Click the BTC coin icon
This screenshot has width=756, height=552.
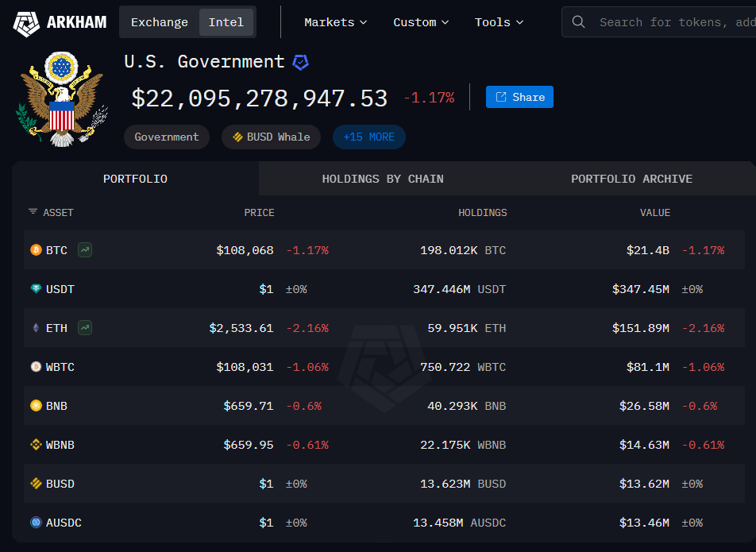click(x=37, y=249)
